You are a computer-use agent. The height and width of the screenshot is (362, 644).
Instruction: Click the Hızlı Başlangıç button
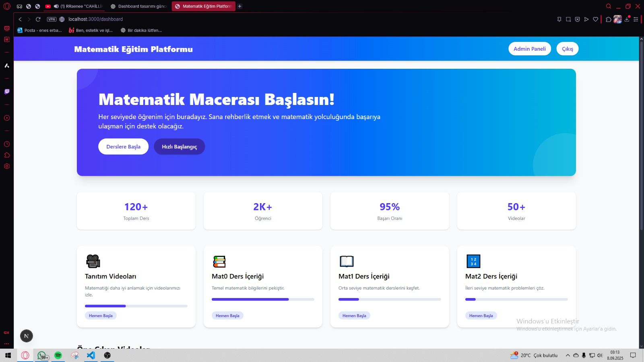(x=179, y=147)
